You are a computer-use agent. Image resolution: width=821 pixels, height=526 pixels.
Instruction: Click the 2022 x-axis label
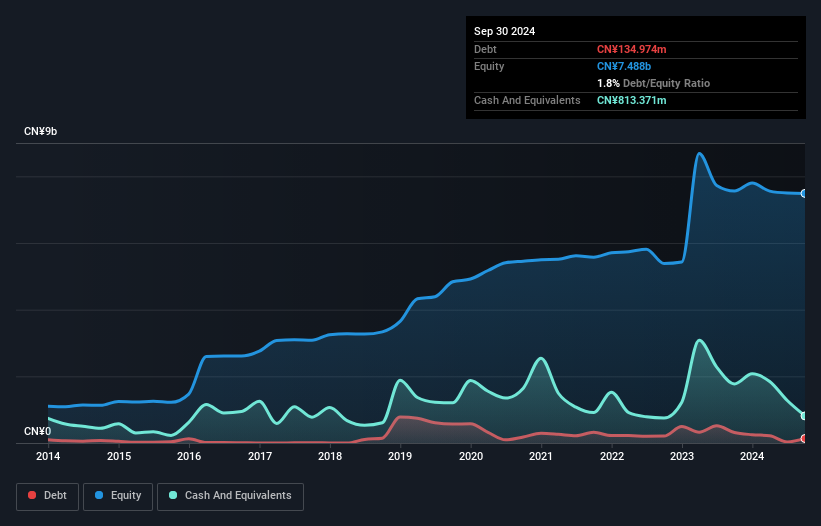612,456
